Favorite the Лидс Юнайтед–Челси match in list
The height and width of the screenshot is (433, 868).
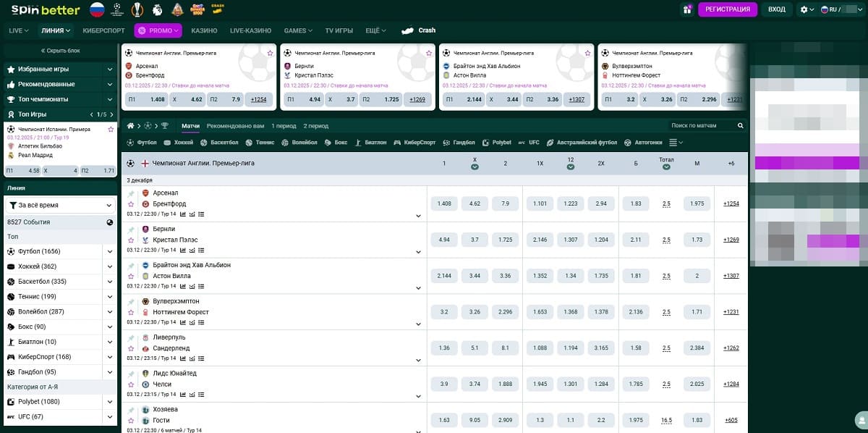131,384
